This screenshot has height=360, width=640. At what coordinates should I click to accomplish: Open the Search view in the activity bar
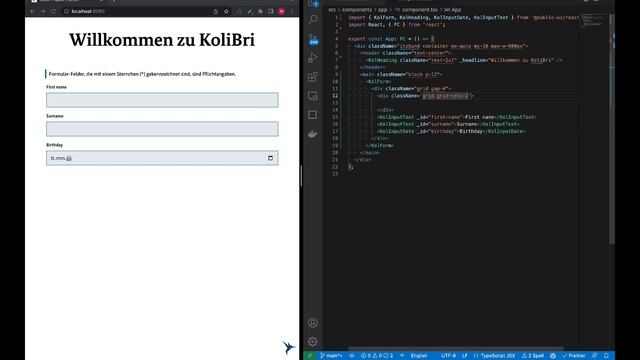(313, 19)
